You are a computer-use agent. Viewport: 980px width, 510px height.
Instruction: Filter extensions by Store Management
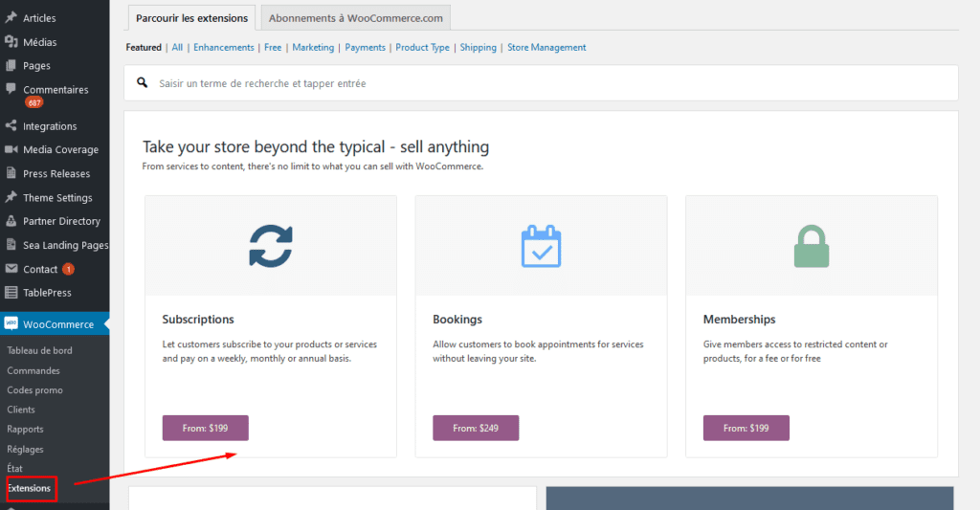[x=546, y=48]
